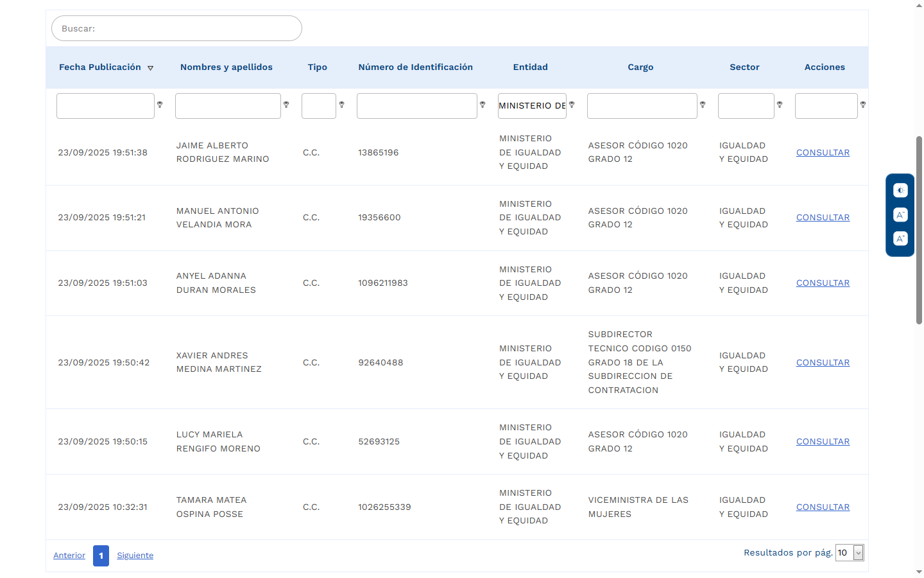The image size is (924, 578).
Task: Click CONSULTAR for Lucy Mariela Rengifo Moreno
Action: 823,441
